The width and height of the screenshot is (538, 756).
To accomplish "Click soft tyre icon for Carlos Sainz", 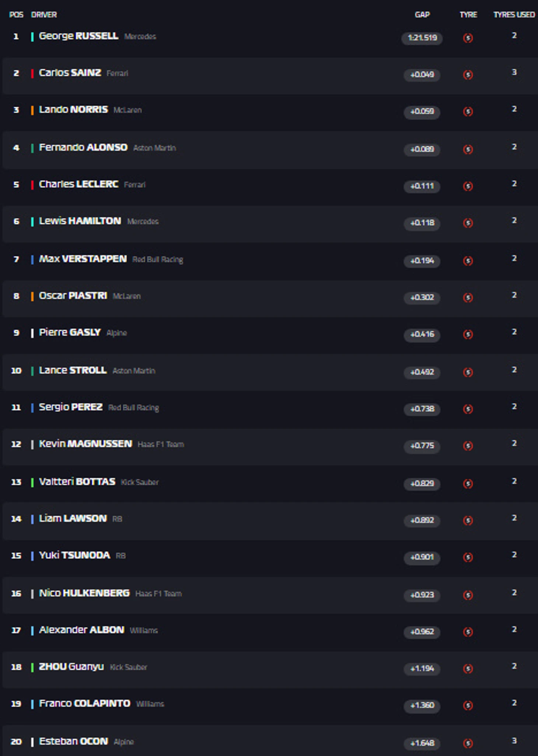I will [x=468, y=75].
